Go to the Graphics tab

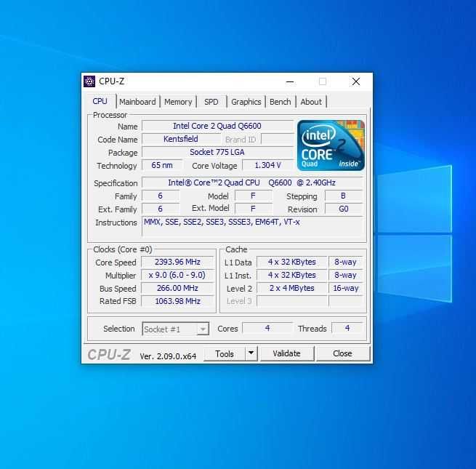(x=246, y=102)
